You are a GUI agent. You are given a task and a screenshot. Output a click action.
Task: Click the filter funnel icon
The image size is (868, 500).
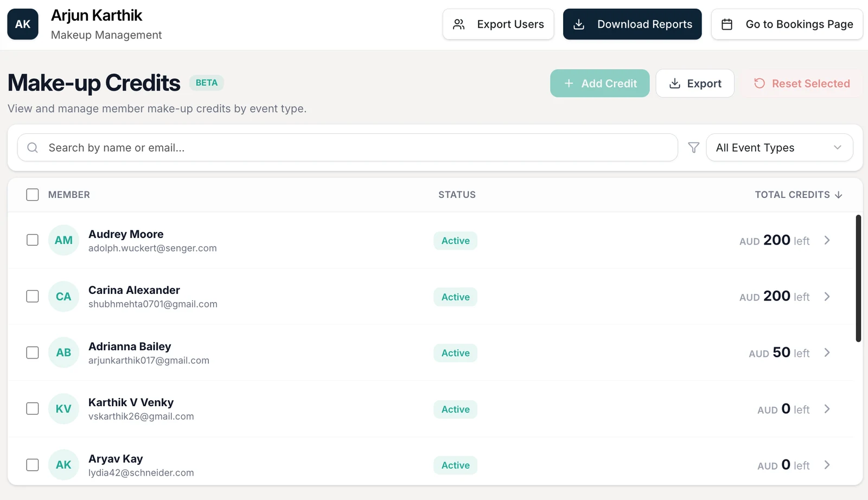(693, 148)
